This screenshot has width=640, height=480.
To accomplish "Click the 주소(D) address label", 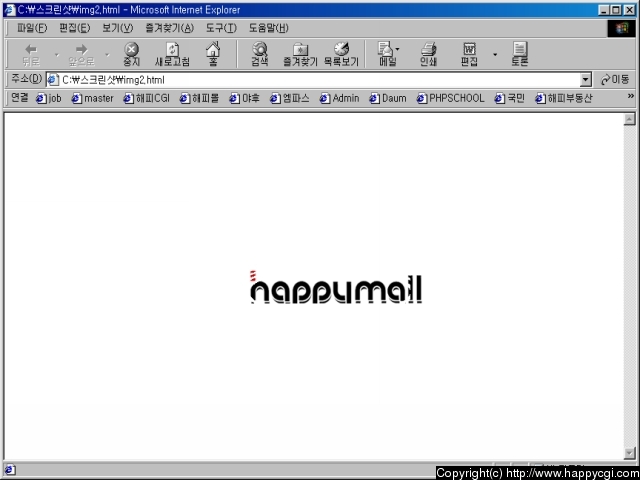I will point(27,79).
